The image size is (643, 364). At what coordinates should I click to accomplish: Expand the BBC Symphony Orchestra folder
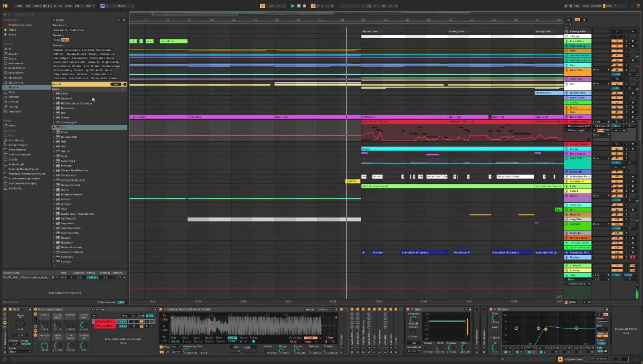[x=55, y=103]
